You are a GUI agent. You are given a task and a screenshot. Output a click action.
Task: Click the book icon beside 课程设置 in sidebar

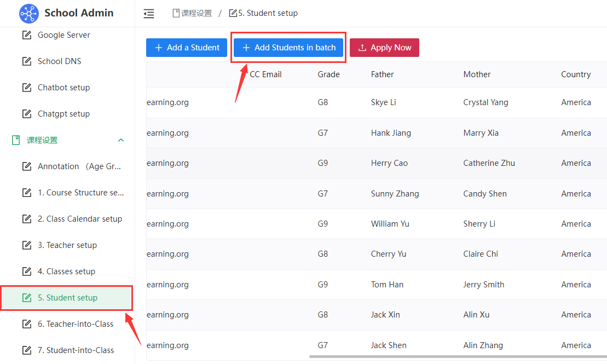click(16, 140)
